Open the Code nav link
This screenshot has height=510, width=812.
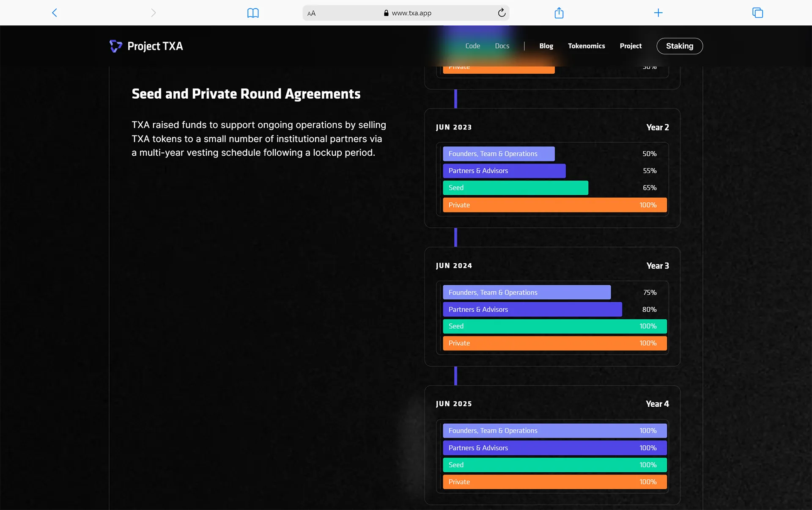(x=472, y=46)
